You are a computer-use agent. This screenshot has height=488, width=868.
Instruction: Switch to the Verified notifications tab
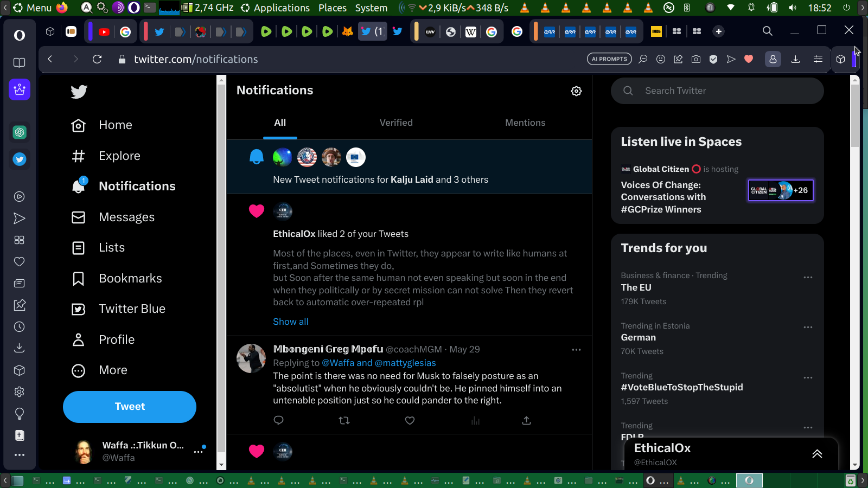tap(396, 123)
